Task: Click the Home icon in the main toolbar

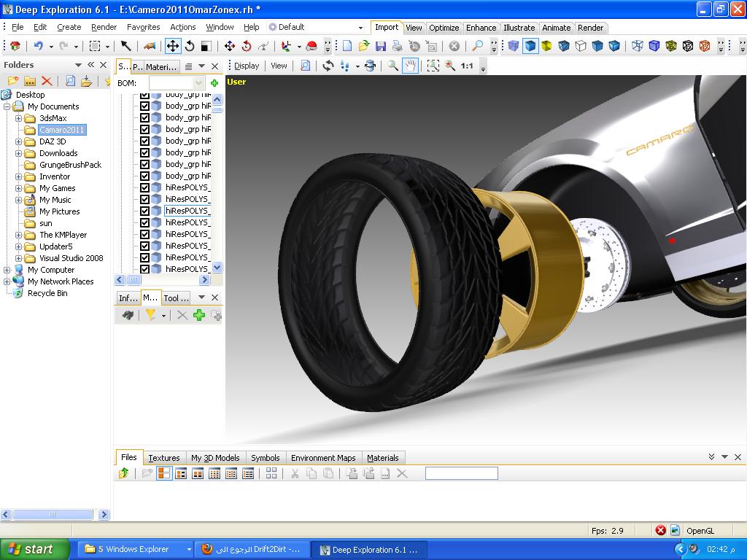Action: tap(15, 46)
